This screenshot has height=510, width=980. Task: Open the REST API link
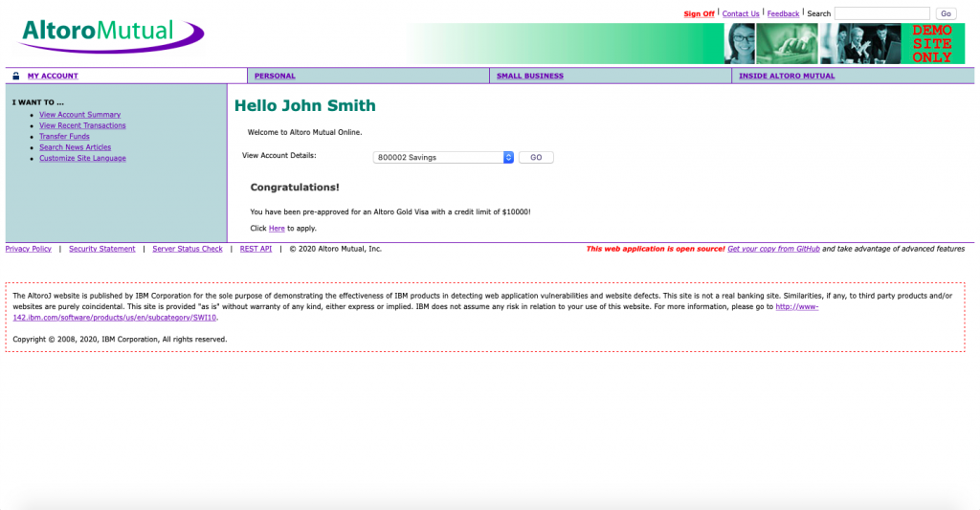coord(256,249)
